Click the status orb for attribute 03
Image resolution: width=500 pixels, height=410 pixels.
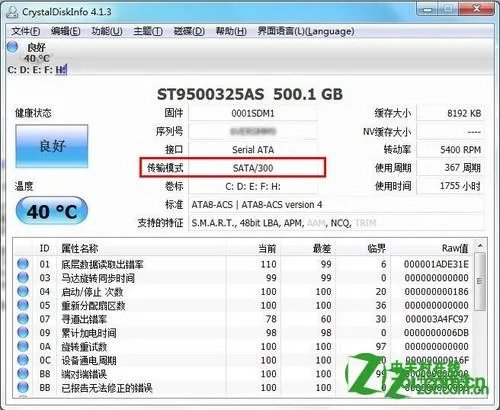point(23,278)
